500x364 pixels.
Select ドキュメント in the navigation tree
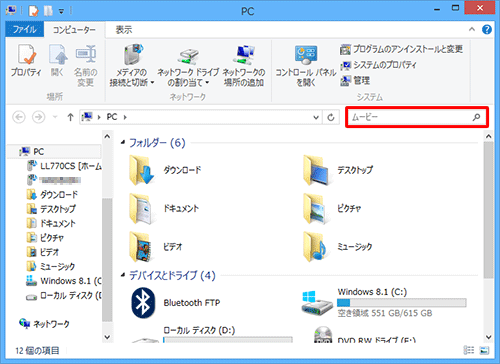pos(51,223)
